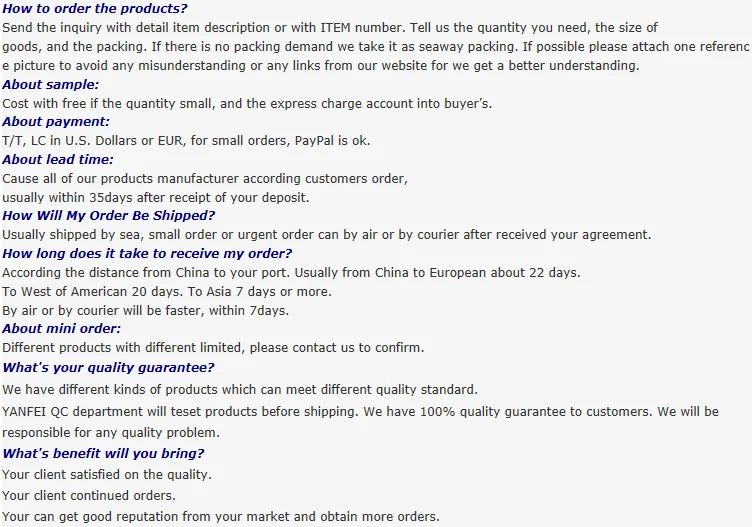Click the "To West of American 20 days" line
The height and width of the screenshot is (527, 752).
[167, 291]
